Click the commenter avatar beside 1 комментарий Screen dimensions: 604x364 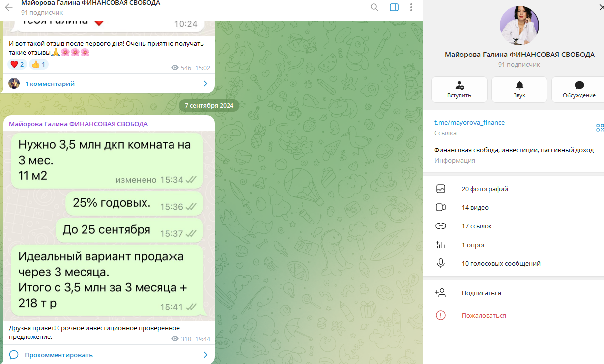point(14,84)
